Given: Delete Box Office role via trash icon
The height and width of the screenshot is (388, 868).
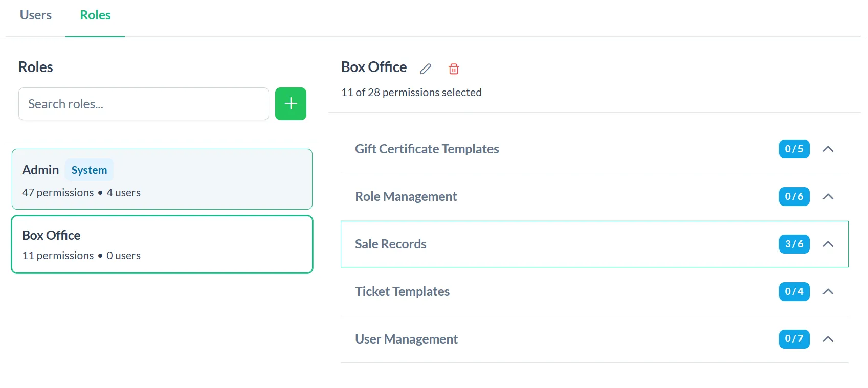Looking at the screenshot, I should click(x=454, y=69).
